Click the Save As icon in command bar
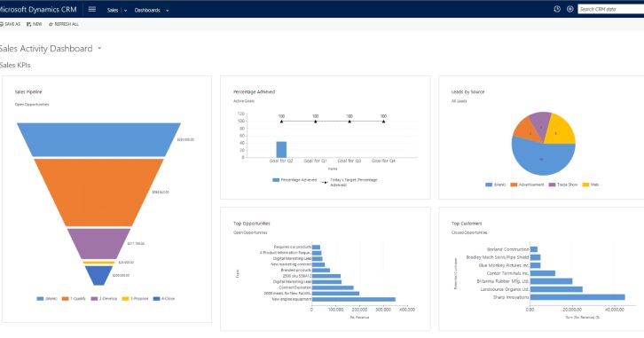 pyautogui.click(x=1, y=24)
